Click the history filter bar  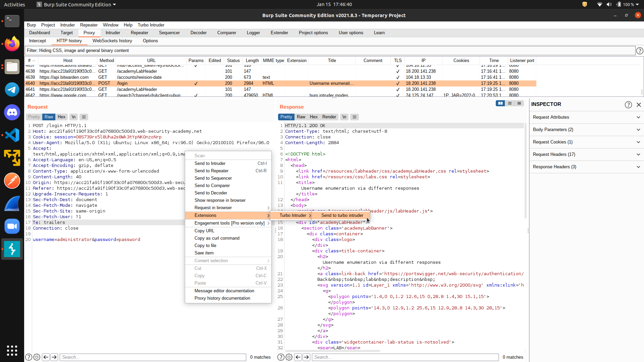[330, 51]
